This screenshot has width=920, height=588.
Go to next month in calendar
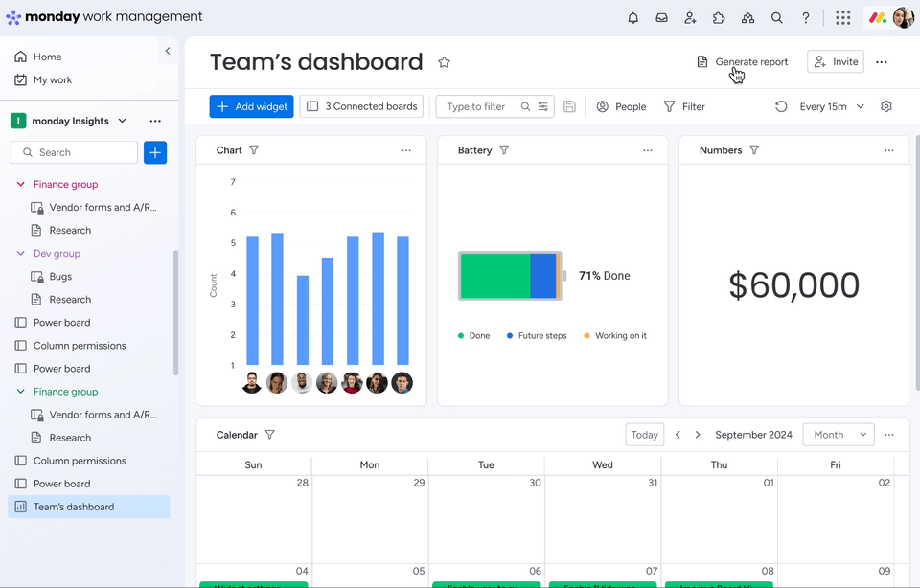(x=698, y=435)
